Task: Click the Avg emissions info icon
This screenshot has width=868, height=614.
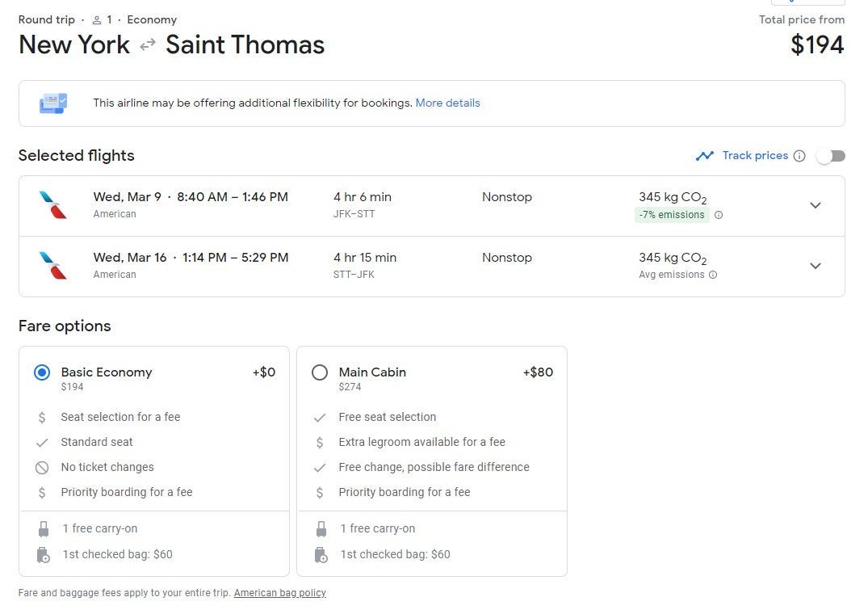Action: [x=713, y=275]
